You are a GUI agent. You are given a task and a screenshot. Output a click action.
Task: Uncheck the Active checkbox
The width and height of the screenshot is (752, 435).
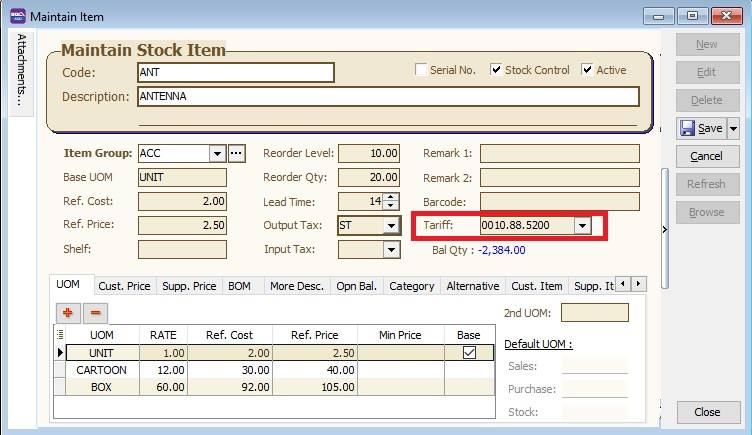point(587,70)
